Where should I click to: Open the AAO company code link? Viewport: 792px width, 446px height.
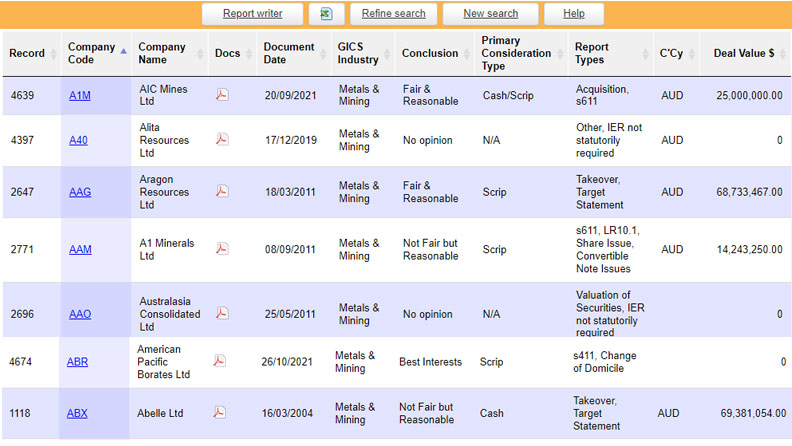coord(80,314)
